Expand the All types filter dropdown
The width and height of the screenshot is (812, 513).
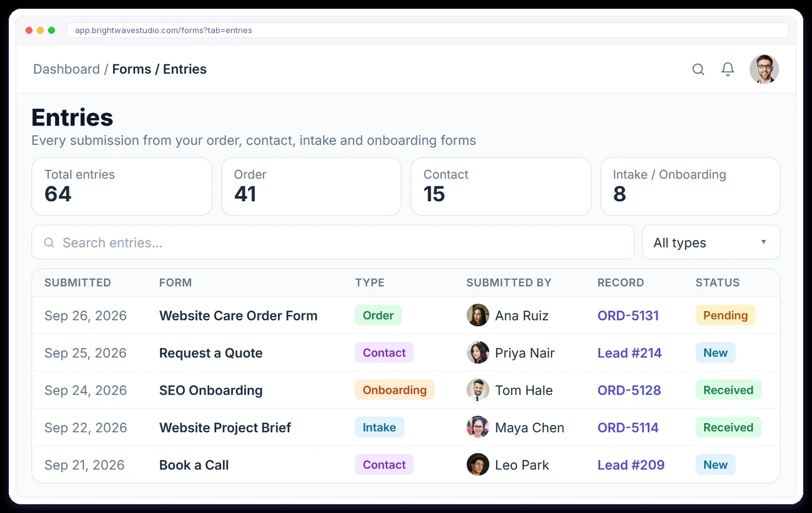[711, 242]
